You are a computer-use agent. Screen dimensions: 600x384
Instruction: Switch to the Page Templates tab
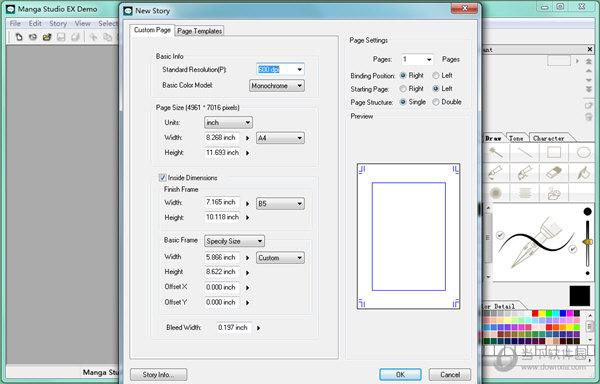pyautogui.click(x=199, y=31)
